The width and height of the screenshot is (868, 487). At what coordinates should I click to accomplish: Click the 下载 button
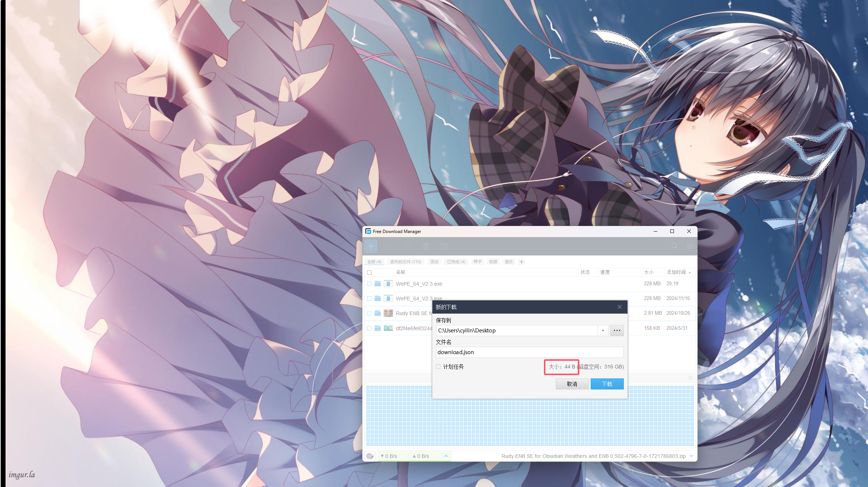[x=607, y=384]
